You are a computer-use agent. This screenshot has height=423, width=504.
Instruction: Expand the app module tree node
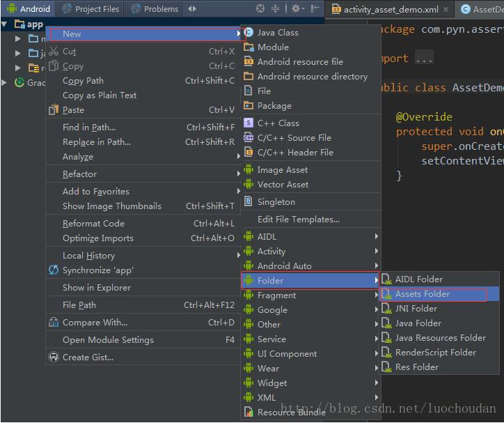pyautogui.click(x=6, y=24)
